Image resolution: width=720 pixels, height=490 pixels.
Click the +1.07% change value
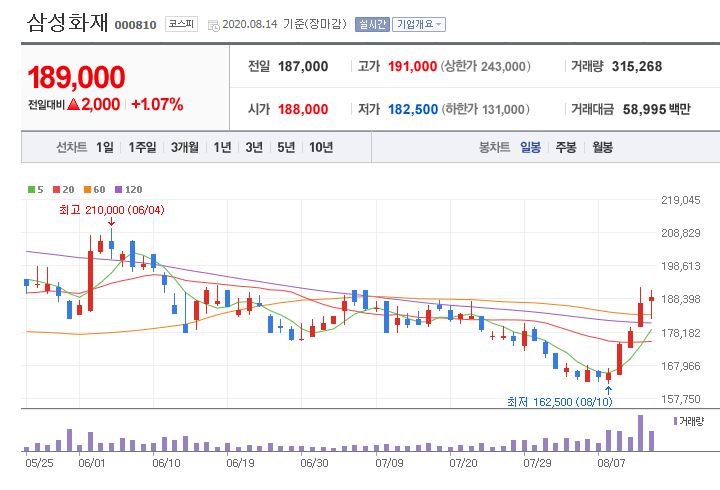pyautogui.click(x=157, y=104)
